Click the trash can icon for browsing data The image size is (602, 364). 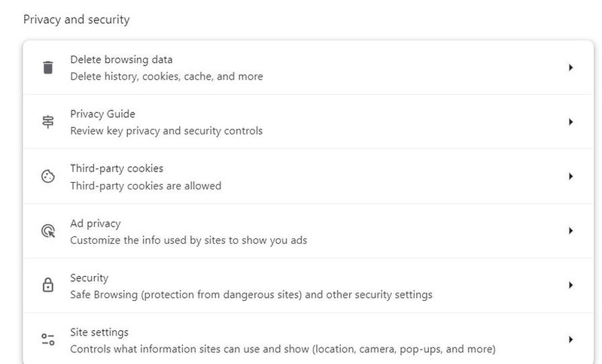click(48, 68)
